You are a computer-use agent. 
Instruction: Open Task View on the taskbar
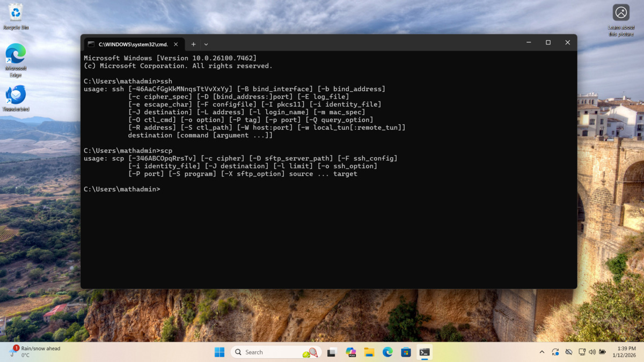point(331,352)
